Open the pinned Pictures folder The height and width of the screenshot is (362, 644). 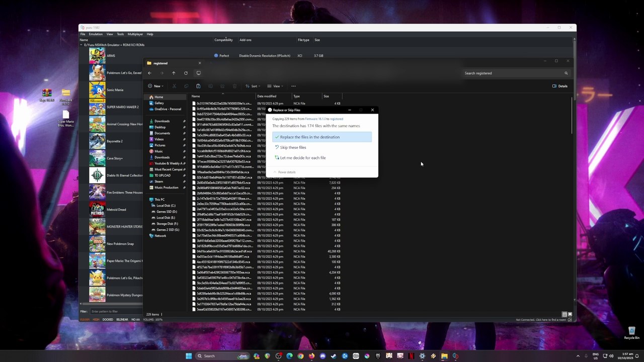[x=160, y=145]
